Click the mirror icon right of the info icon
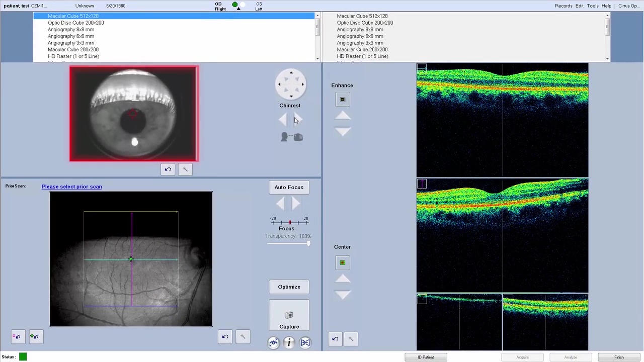This screenshot has height=362, width=644. click(305, 342)
